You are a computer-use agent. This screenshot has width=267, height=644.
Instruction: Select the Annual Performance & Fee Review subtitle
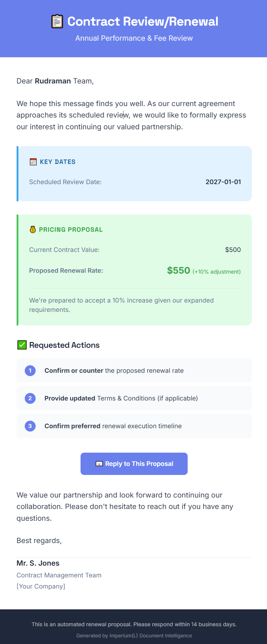coord(134,38)
